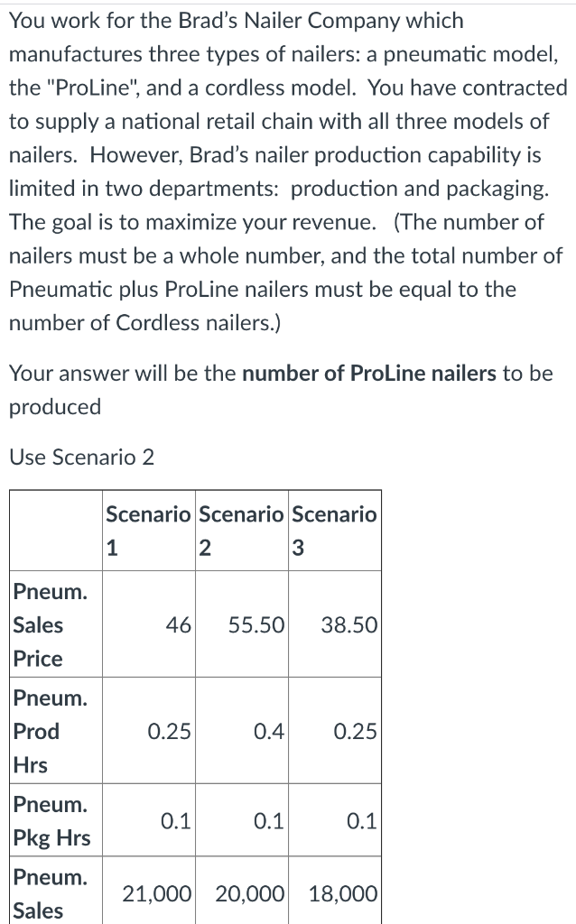
Task: Click the 'Use Scenario 2' instruction text
Action: click(82, 457)
